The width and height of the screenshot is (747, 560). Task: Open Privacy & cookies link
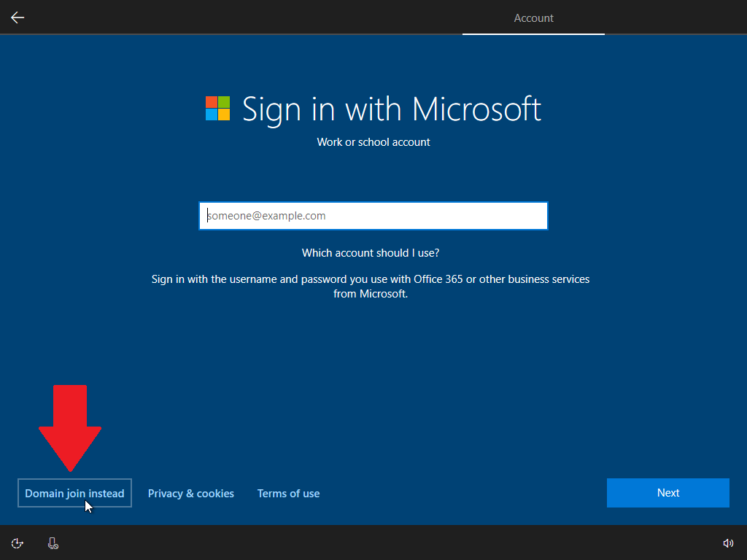(x=190, y=494)
